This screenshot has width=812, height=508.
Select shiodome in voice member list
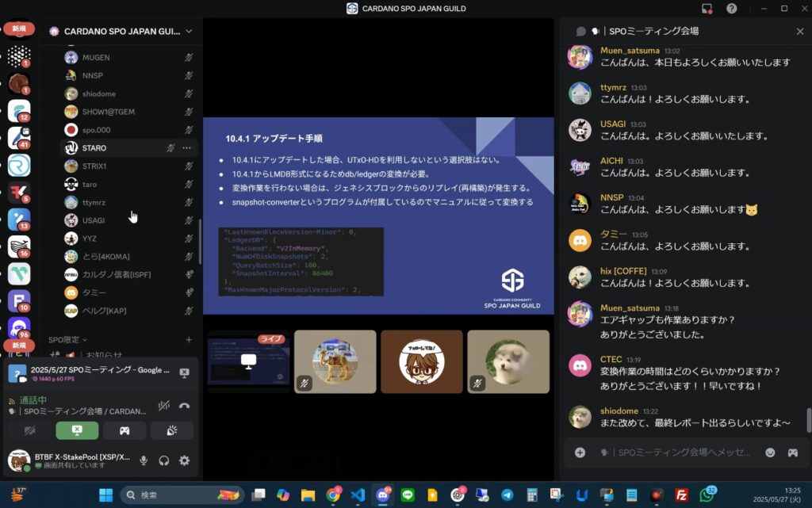pos(98,94)
